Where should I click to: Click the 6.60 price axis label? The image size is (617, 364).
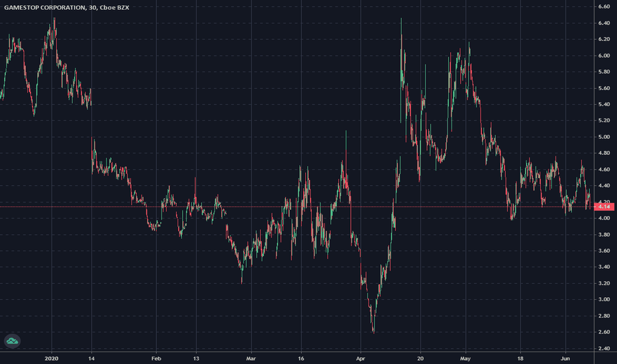click(x=604, y=7)
